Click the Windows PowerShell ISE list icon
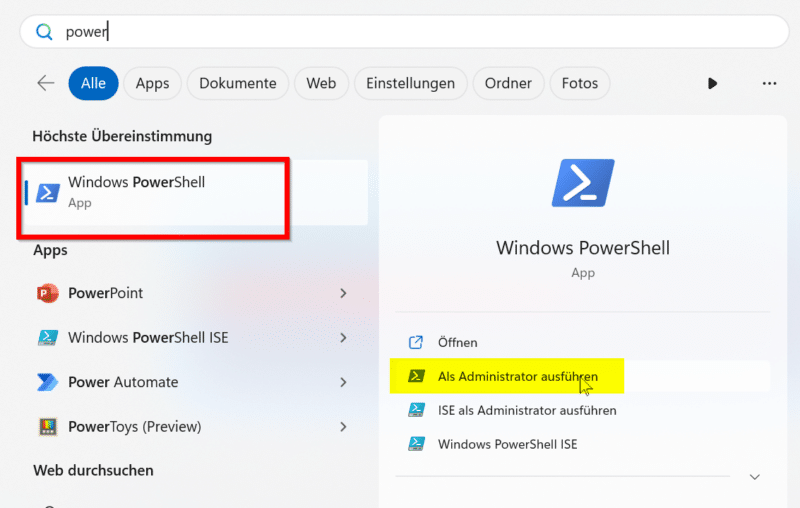 coord(48,338)
